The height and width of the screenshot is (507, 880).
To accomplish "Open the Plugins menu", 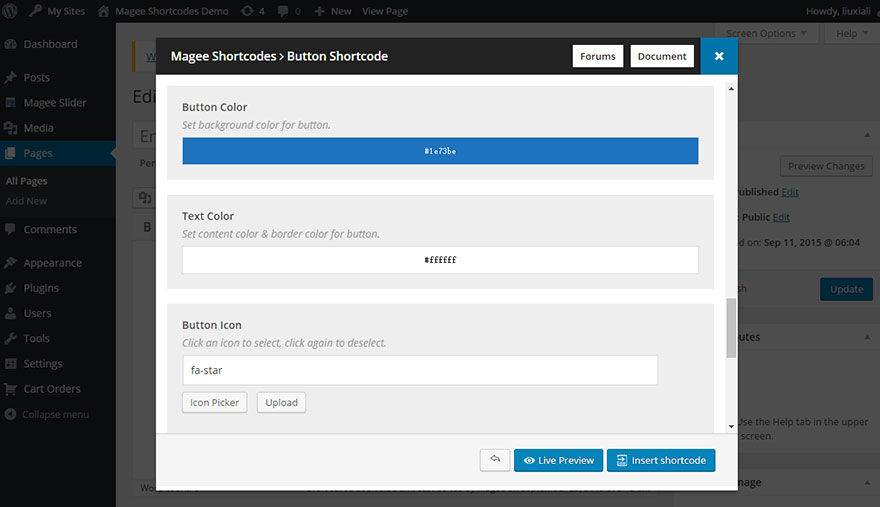I will [x=41, y=288].
